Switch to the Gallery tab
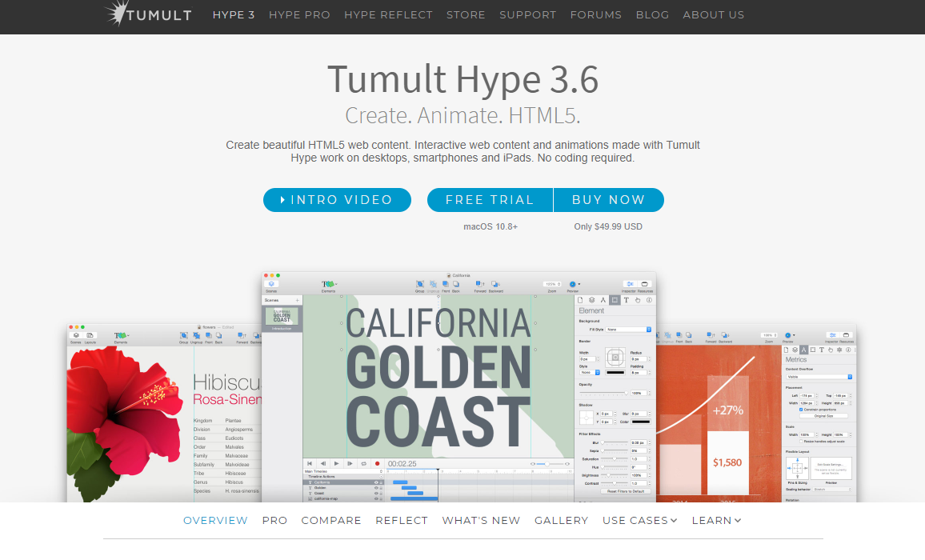This screenshot has height=560, width=925. [561, 520]
